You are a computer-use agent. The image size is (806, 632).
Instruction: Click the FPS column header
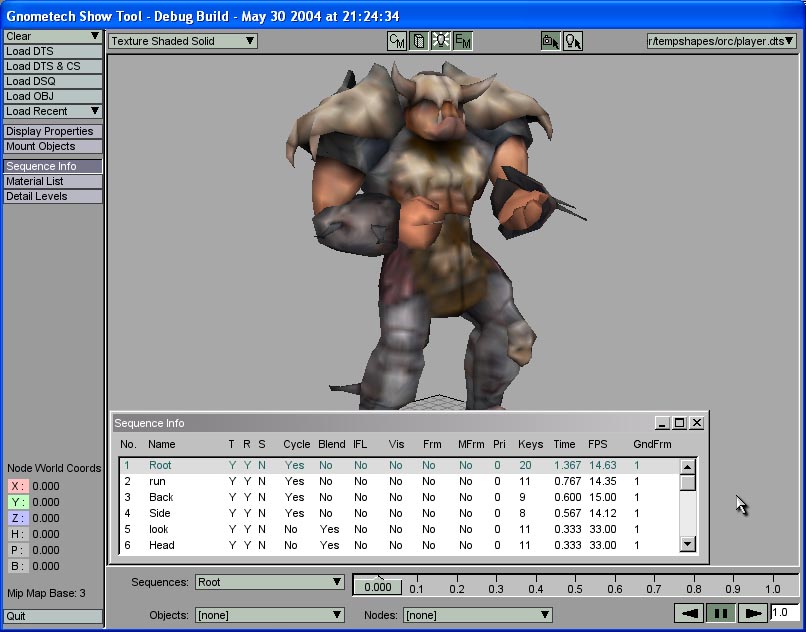pyautogui.click(x=598, y=444)
